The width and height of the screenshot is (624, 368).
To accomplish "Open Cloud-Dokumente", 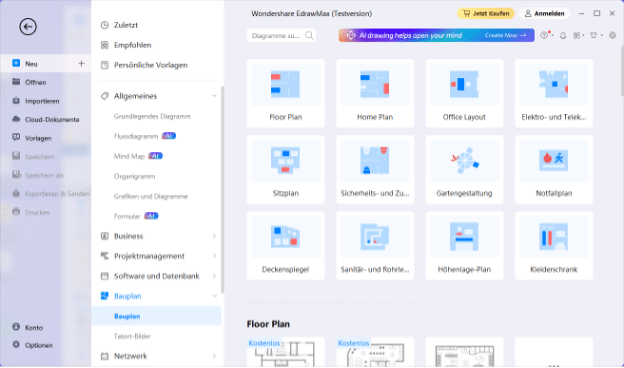I will (x=46, y=119).
